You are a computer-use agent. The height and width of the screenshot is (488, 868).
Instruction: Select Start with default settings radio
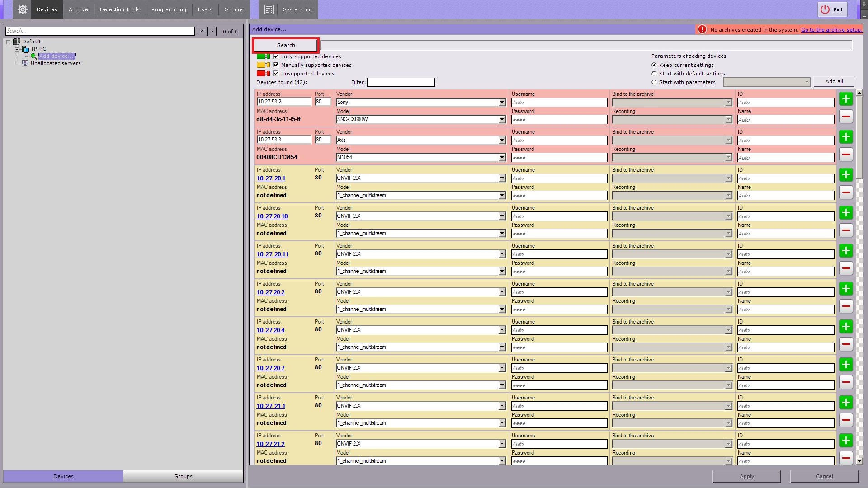coord(654,74)
